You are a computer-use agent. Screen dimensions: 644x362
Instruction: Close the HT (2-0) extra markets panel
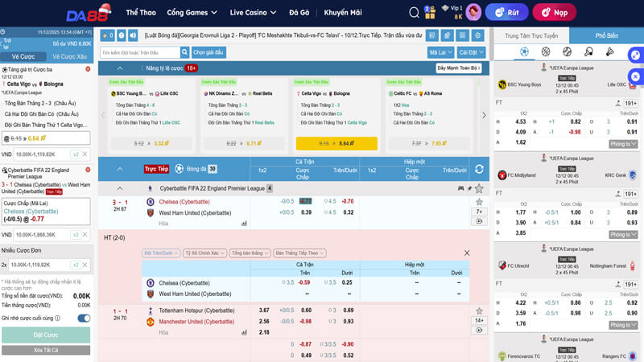[x=467, y=253]
